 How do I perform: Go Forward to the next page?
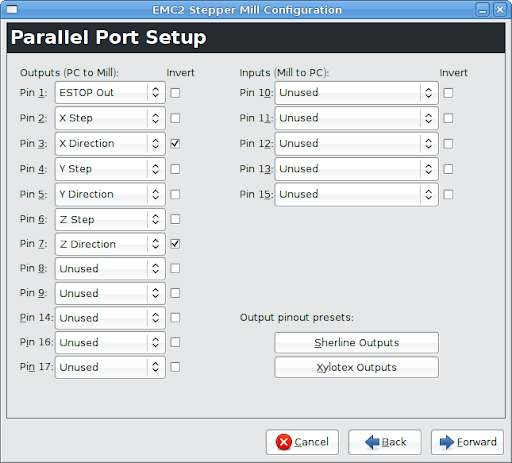click(467, 442)
